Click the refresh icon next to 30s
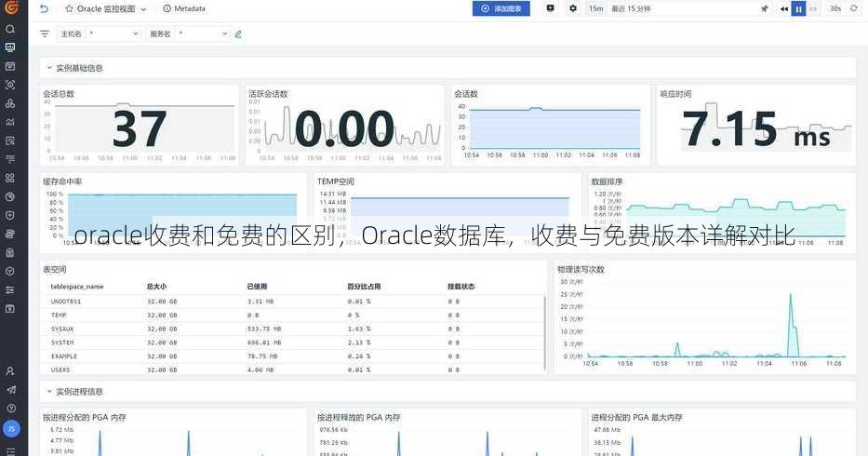Image resolution: width=868 pixels, height=456 pixels. point(854,8)
